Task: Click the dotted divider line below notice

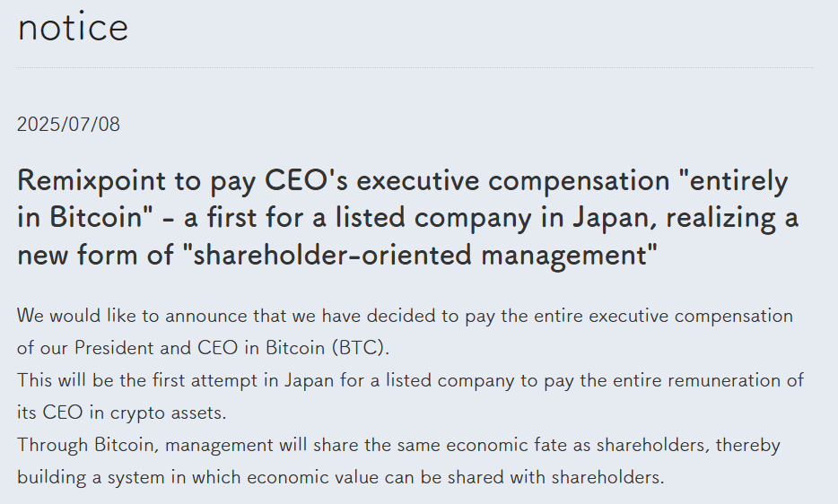Action: pyautogui.click(x=415, y=68)
